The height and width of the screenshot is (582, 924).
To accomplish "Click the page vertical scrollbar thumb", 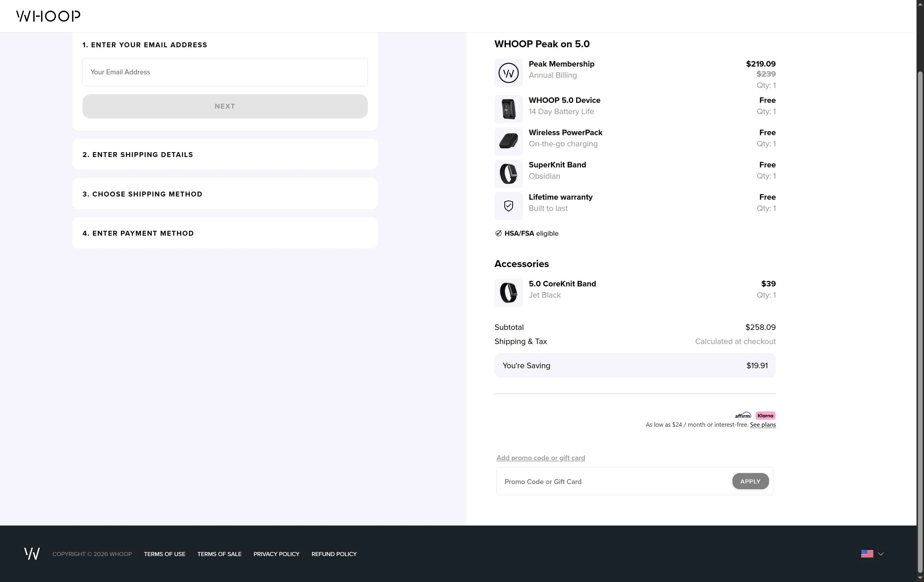I will pos(920,322).
